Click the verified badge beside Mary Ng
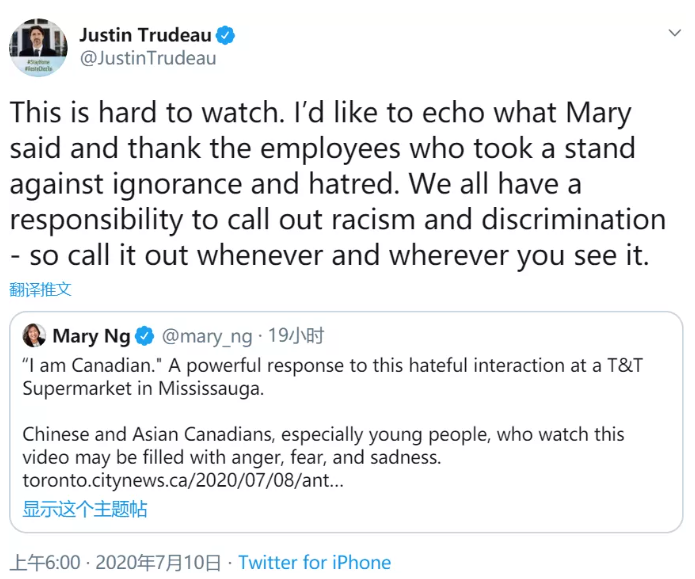The width and height of the screenshot is (695, 579). (x=144, y=336)
